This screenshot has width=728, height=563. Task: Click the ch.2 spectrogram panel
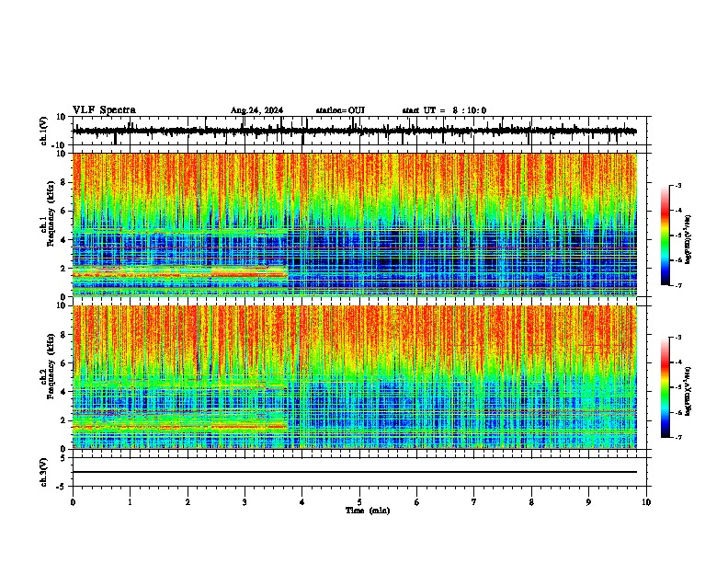coord(355,377)
